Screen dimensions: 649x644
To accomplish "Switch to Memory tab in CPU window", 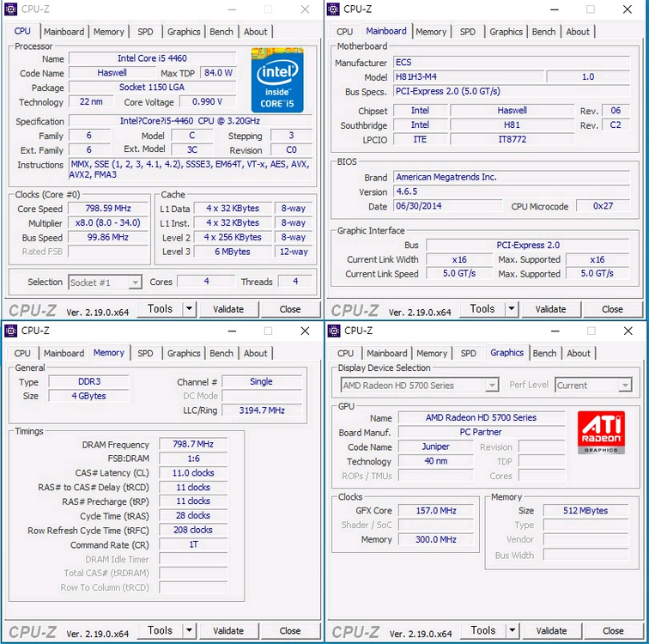I will coord(109,32).
